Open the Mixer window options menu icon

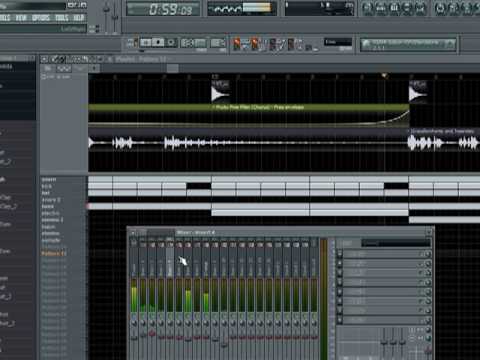133,232
